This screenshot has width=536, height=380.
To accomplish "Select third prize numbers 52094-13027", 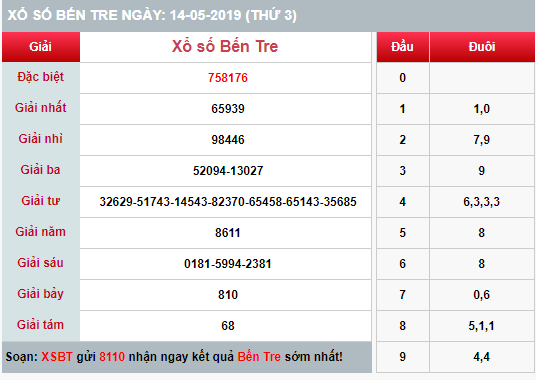I will [x=228, y=171].
